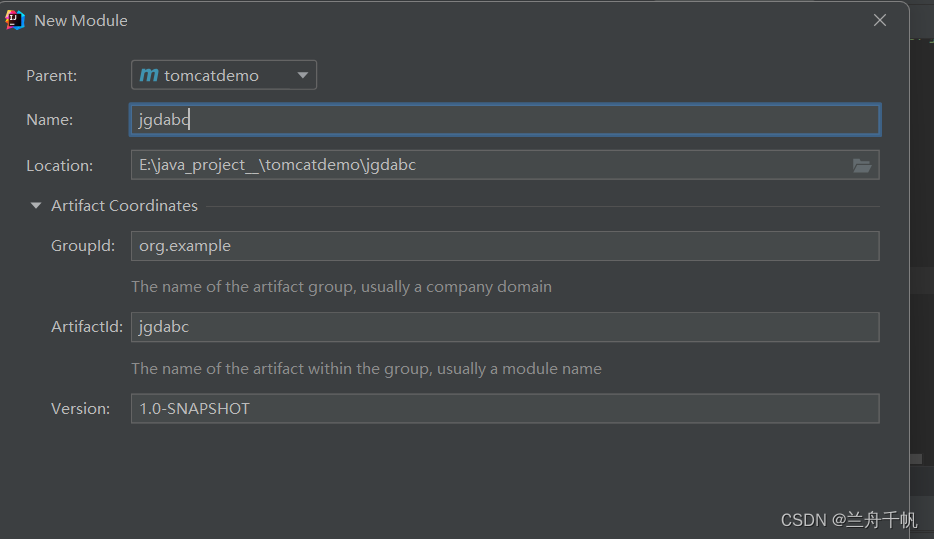
Task: Click the Maven icon beside tomcatdemo
Action: 149,75
